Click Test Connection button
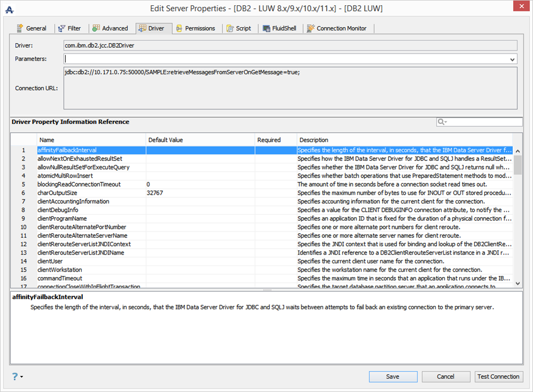Image resolution: width=533 pixels, height=392 pixels. click(498, 376)
